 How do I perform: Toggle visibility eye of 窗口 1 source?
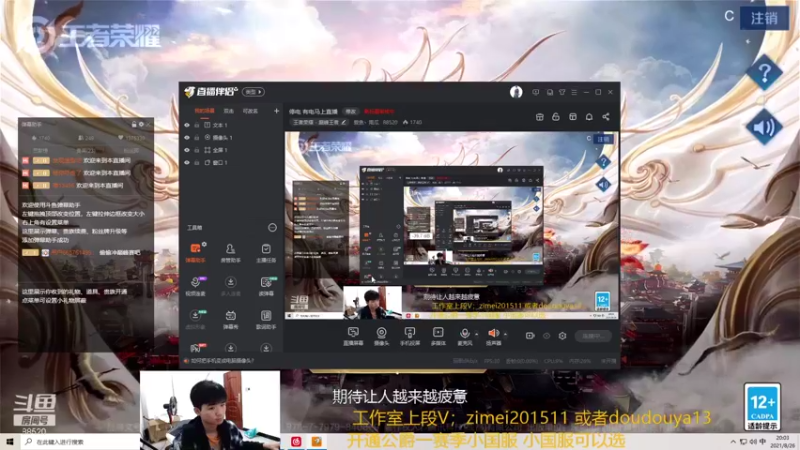point(187,163)
